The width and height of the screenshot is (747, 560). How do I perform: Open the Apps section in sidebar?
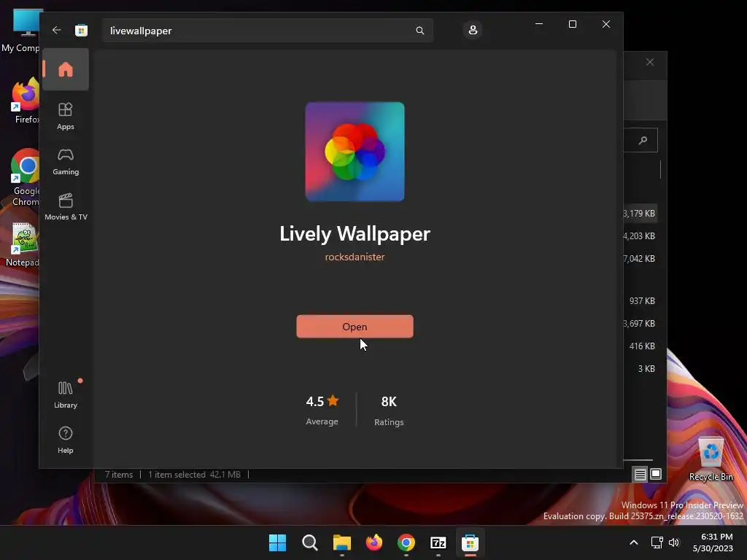(x=65, y=116)
